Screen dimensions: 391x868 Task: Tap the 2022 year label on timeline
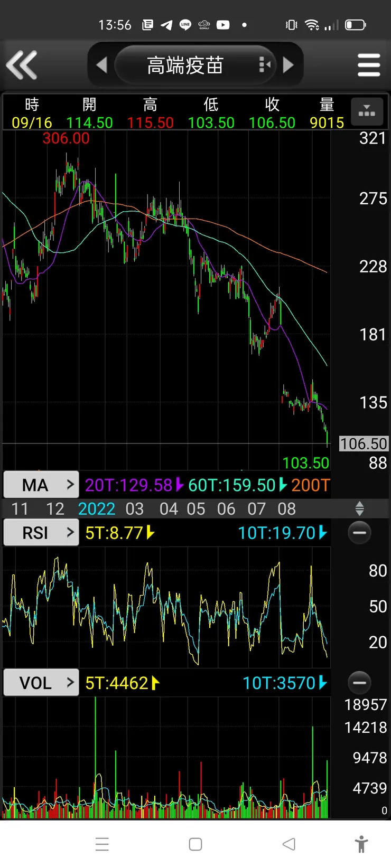click(97, 509)
